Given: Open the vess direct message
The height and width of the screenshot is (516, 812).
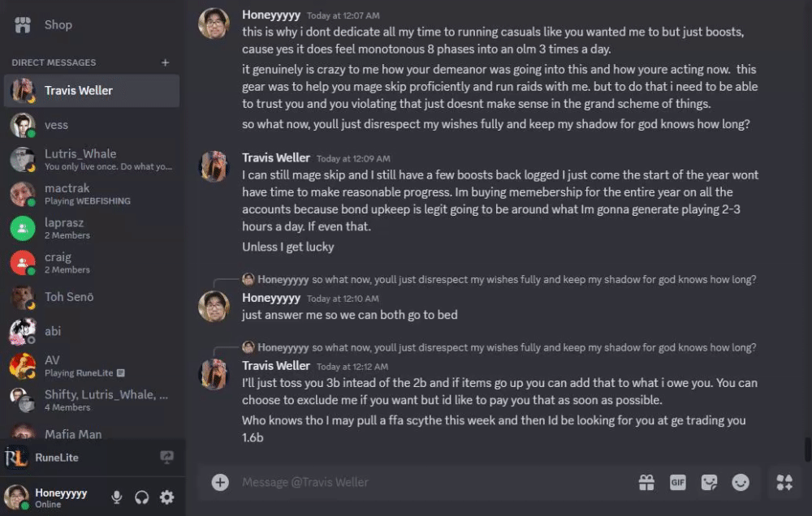Looking at the screenshot, I should (x=57, y=125).
